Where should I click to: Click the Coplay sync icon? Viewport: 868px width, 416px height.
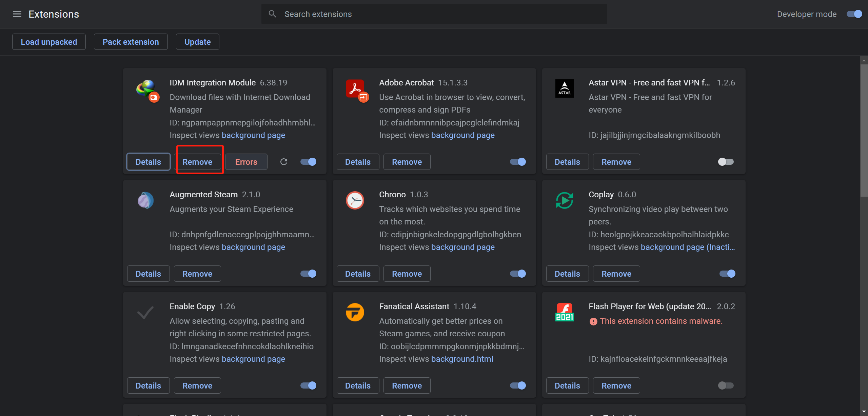click(x=564, y=200)
